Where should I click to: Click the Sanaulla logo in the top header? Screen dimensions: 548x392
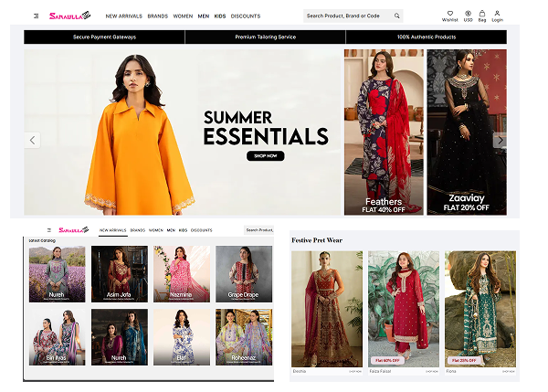click(70, 16)
